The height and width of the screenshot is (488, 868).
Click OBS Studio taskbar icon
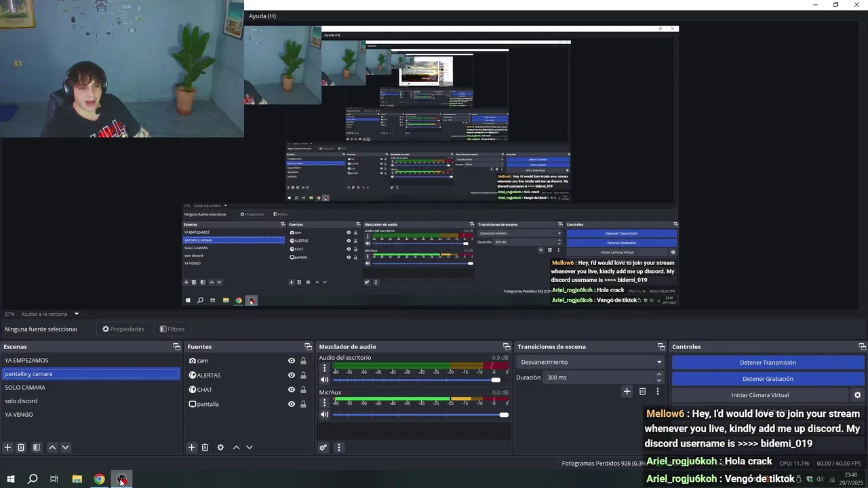121,479
